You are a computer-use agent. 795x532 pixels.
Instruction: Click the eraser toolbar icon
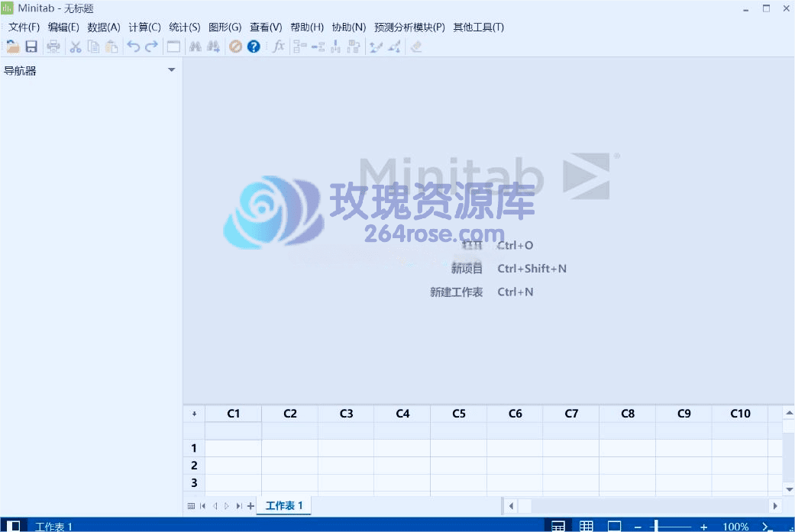415,47
